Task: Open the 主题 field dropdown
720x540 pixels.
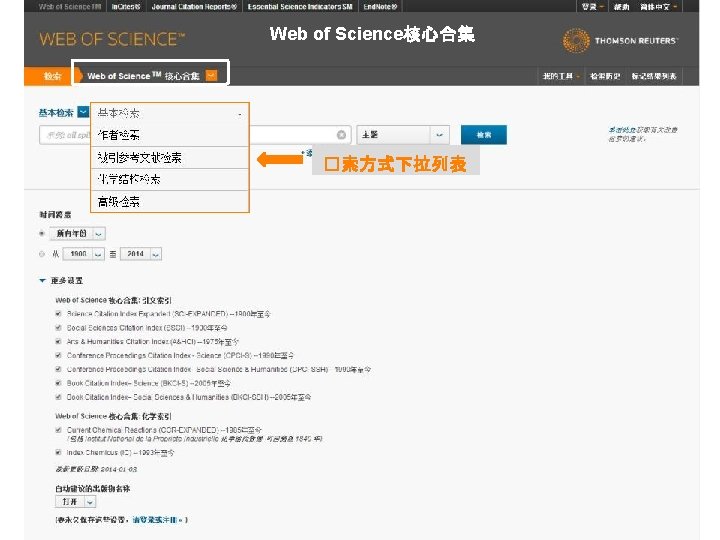Action: 403,135
